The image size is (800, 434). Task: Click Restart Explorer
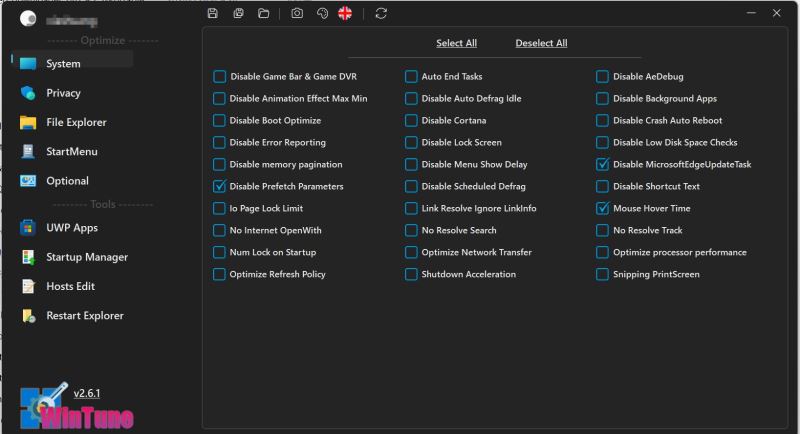85,316
